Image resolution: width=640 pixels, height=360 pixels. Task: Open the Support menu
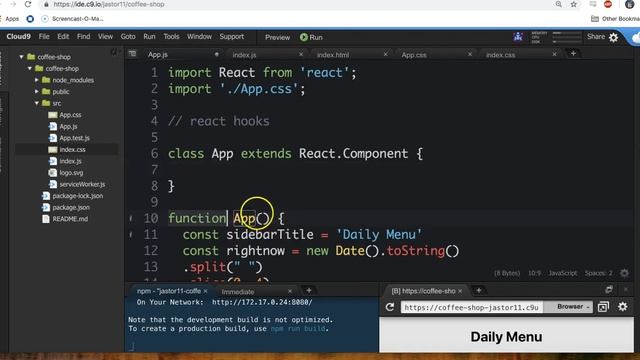pos(231,36)
